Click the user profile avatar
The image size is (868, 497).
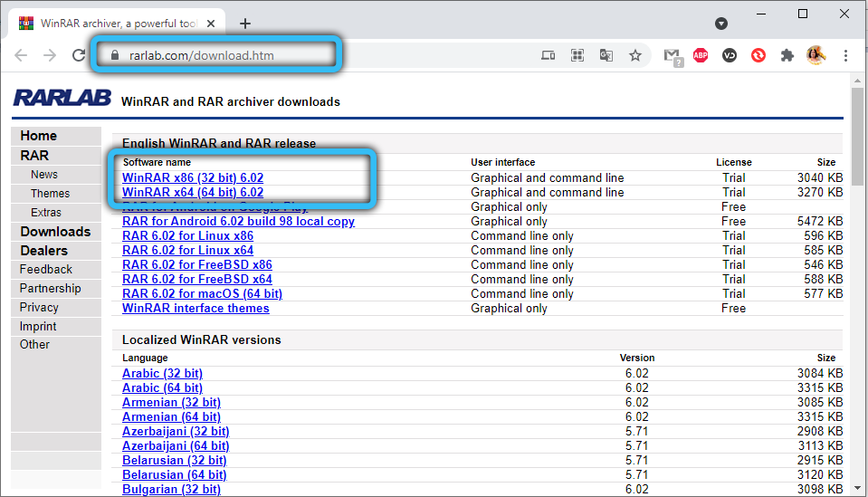(816, 55)
